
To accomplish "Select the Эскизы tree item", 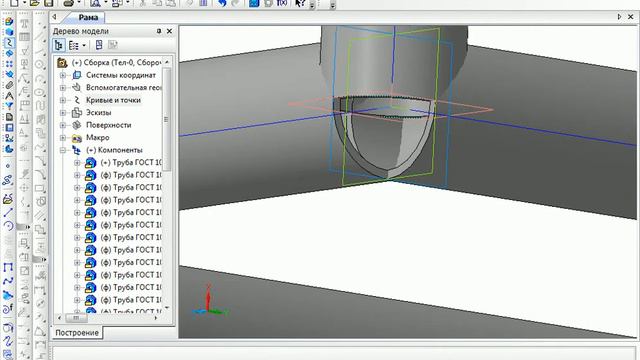I will (98, 113).
